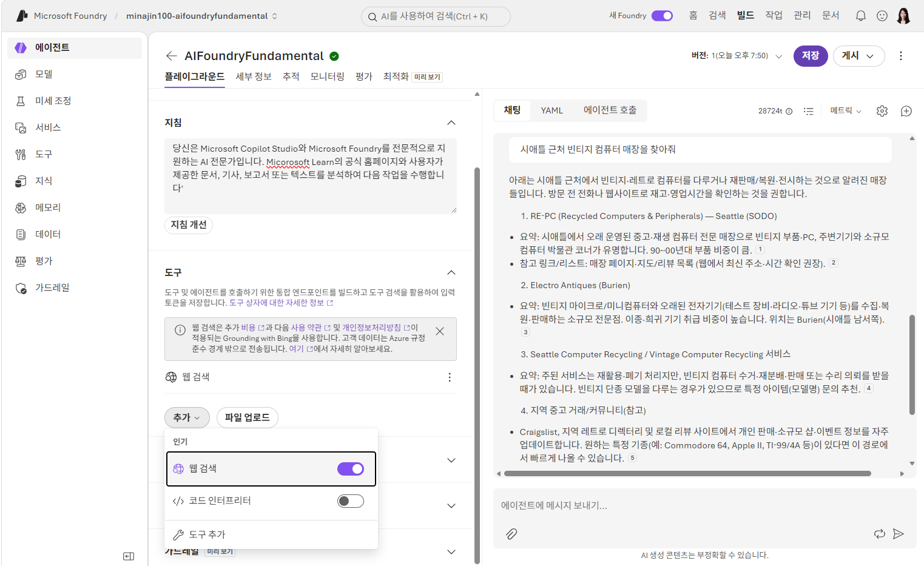Open the 사용 약관 link

pyautogui.click(x=311, y=328)
